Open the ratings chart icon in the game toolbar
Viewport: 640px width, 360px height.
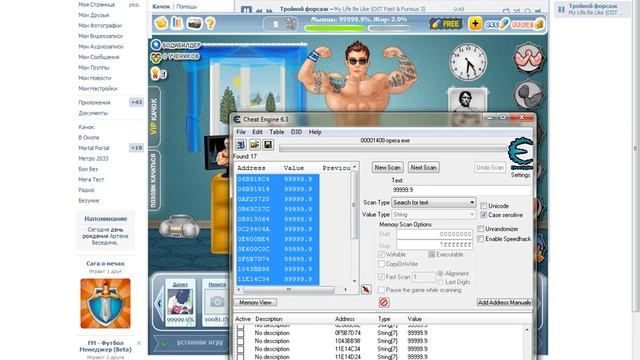pos(177,23)
